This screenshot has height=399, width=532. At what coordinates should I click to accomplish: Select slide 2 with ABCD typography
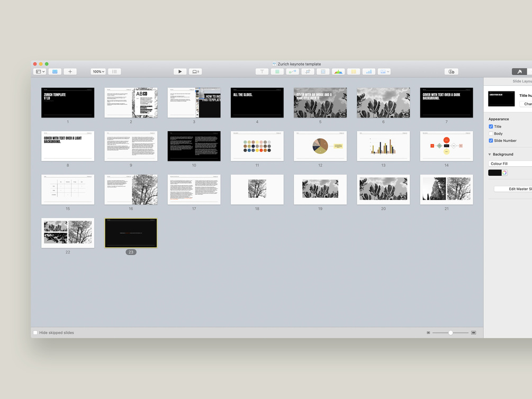point(131,103)
